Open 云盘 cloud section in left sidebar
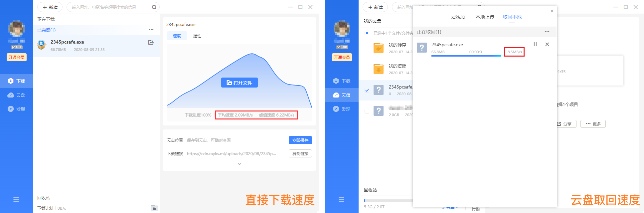The height and width of the screenshot is (213, 644). (x=17, y=95)
